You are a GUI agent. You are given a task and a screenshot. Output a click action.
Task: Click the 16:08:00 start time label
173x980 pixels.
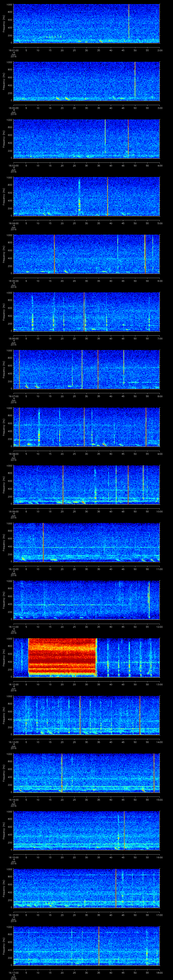tap(13, 454)
